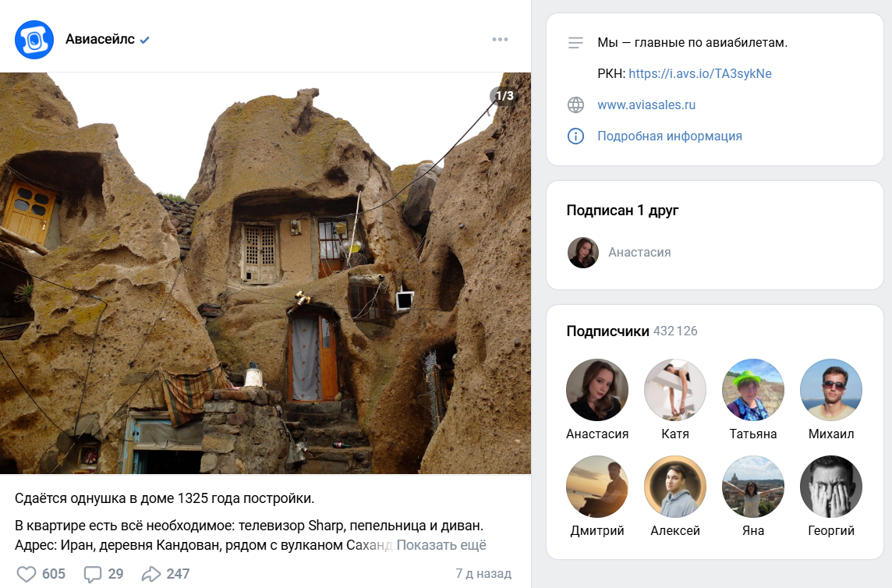
Task: Open Подробная информация link
Action: point(670,136)
